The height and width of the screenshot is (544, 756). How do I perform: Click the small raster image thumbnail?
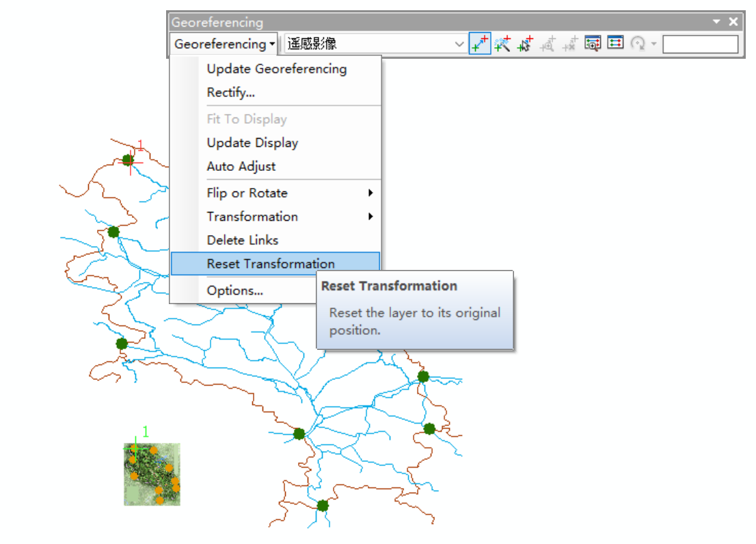pyautogui.click(x=152, y=474)
